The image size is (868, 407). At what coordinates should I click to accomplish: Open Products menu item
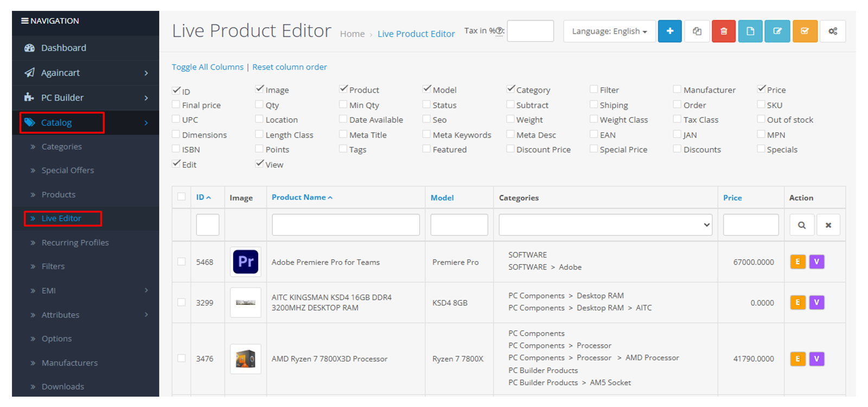(59, 195)
